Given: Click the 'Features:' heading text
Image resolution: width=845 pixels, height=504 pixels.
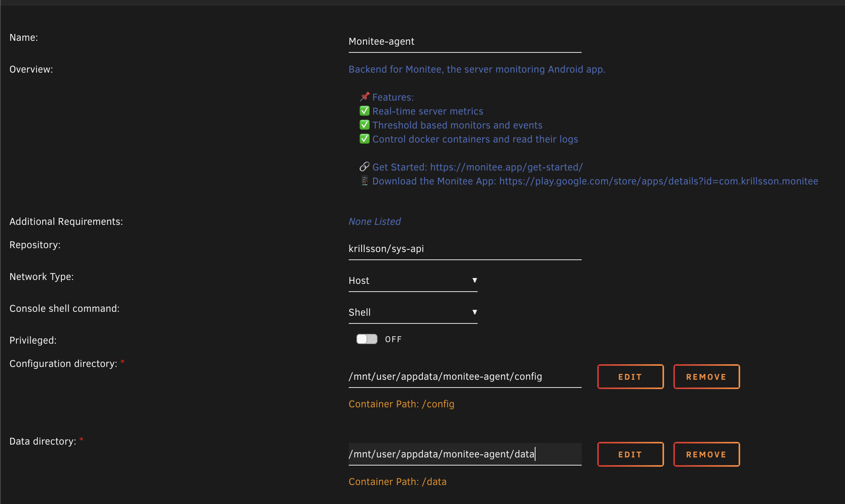Looking at the screenshot, I should tap(393, 97).
